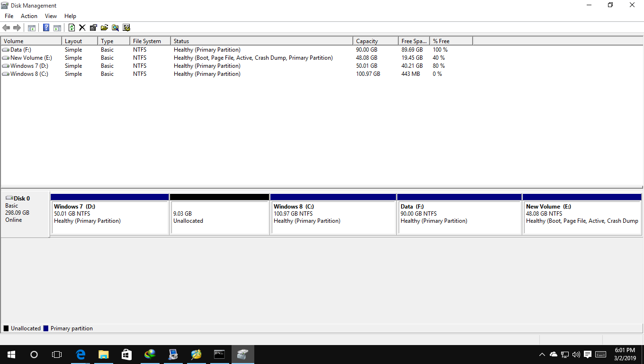Screen dimensions: 644x364
Task: Select the Windows 8 (C:) partition block
Action: click(x=333, y=214)
